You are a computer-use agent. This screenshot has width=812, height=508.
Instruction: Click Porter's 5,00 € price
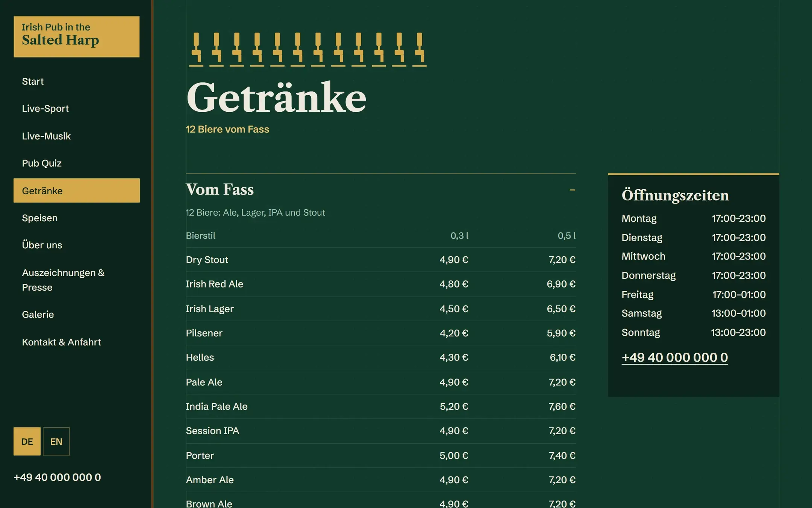coord(454,455)
